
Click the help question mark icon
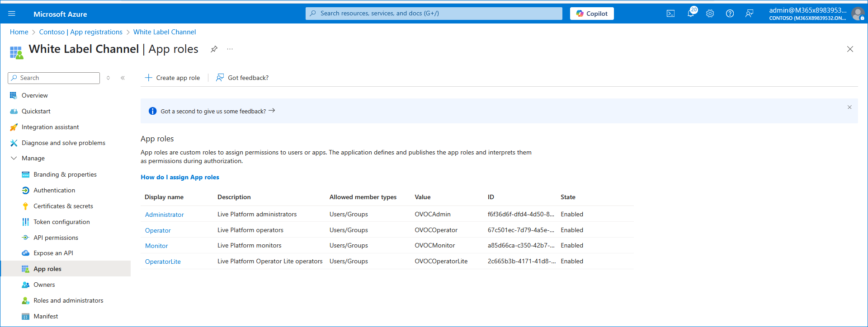pos(730,14)
